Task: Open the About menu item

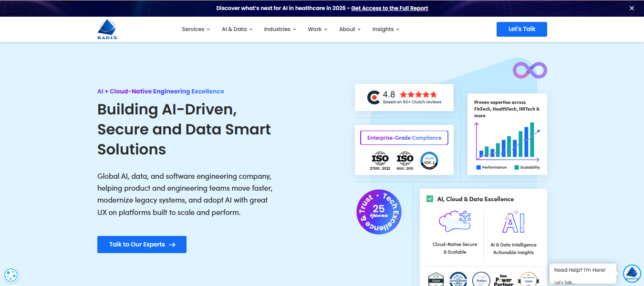Action: pos(350,29)
